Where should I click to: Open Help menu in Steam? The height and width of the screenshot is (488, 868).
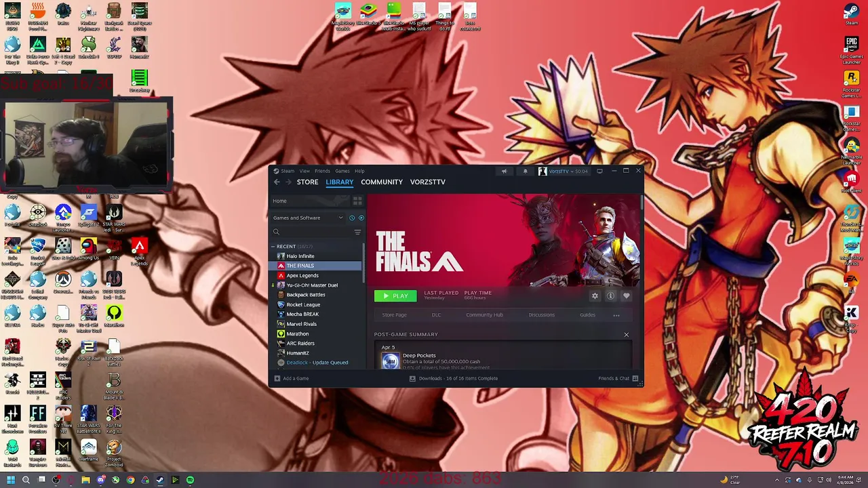pos(359,171)
